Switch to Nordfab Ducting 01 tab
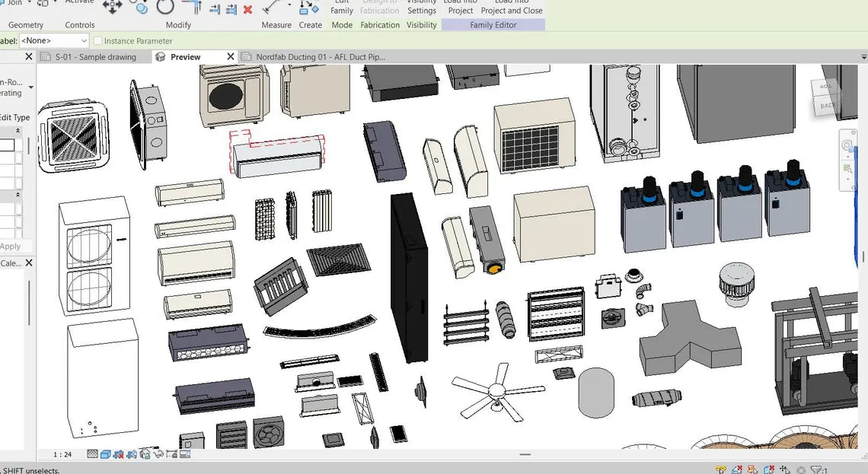 [x=321, y=57]
